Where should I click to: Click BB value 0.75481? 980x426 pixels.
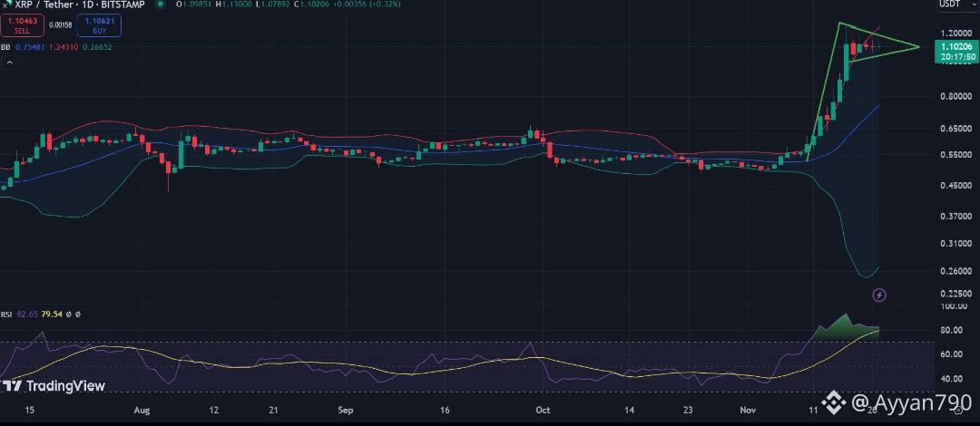click(x=29, y=47)
